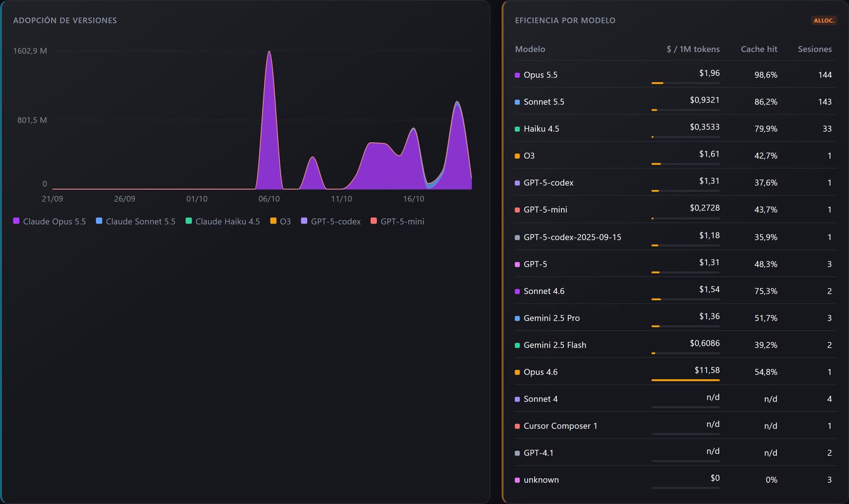The image size is (849, 504).
Task: Click the ADOPCIÓN DE VERSIONES panel title
Action: pyautogui.click(x=65, y=20)
